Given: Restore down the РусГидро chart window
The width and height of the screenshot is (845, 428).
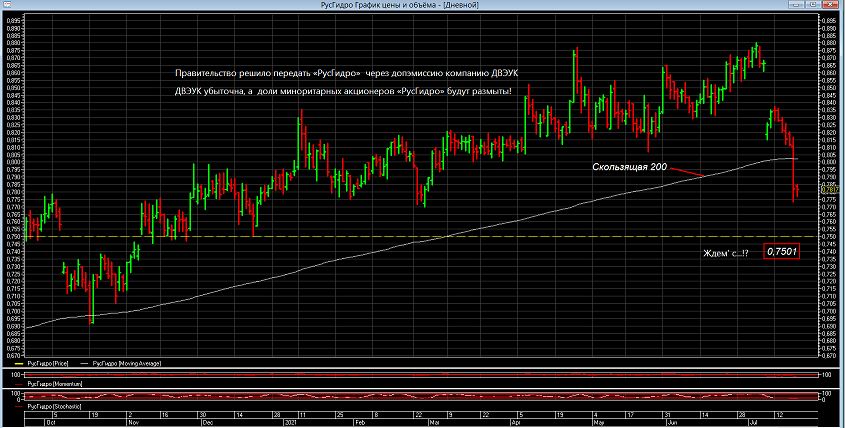Looking at the screenshot, I should [813, 4].
